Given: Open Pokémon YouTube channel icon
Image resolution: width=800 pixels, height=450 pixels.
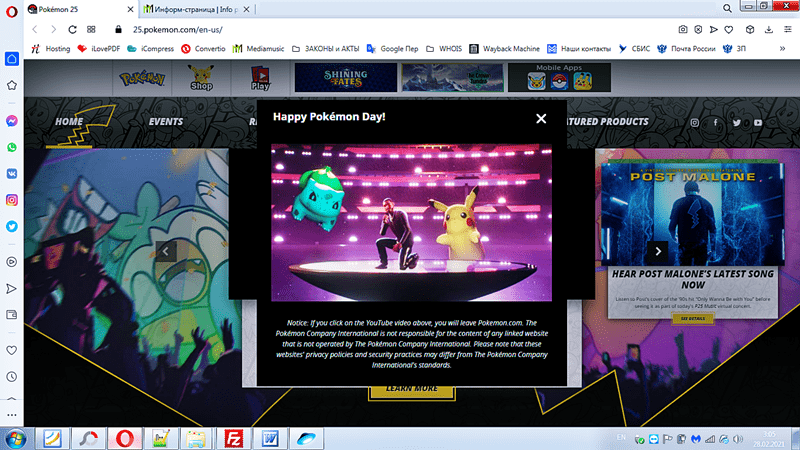Looking at the screenshot, I should pyautogui.click(x=758, y=122).
